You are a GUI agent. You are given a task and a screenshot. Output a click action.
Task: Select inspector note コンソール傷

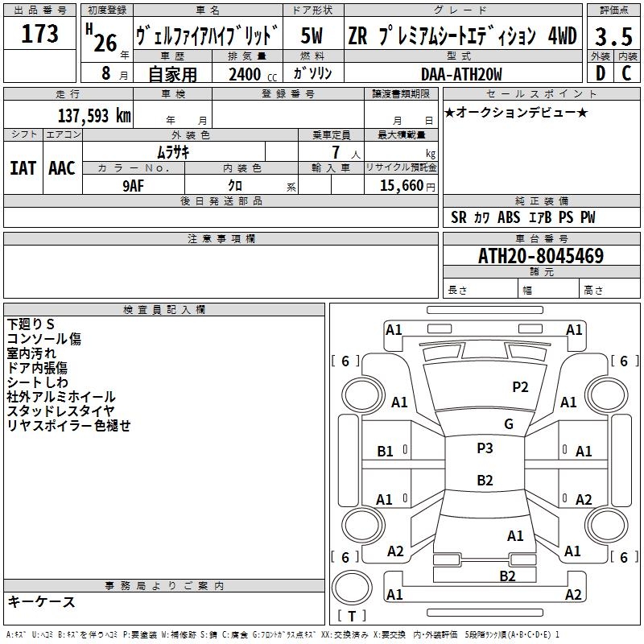(44, 338)
